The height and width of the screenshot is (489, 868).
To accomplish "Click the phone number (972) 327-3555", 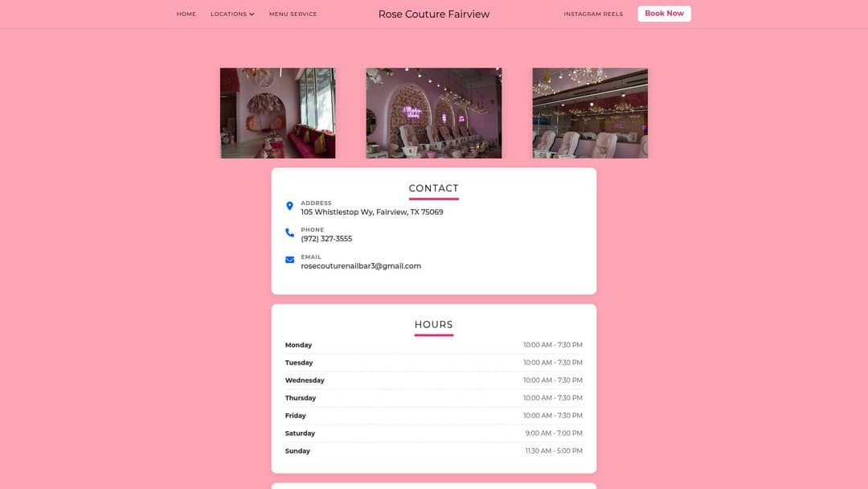I will click(x=325, y=238).
